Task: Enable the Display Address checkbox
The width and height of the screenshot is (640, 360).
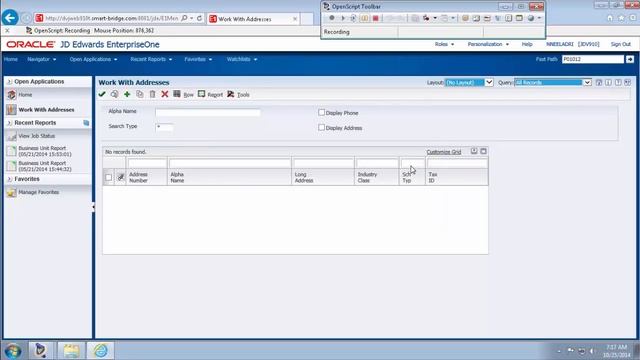Action: [321, 127]
